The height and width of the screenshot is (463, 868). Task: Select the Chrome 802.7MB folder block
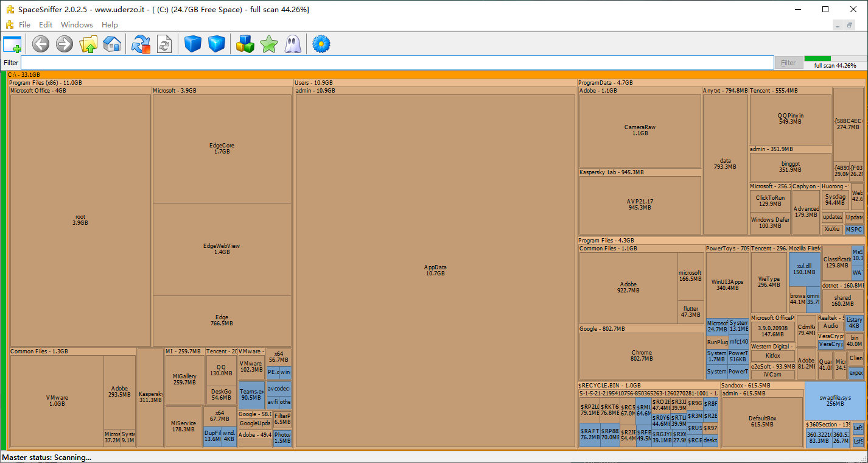pos(641,356)
